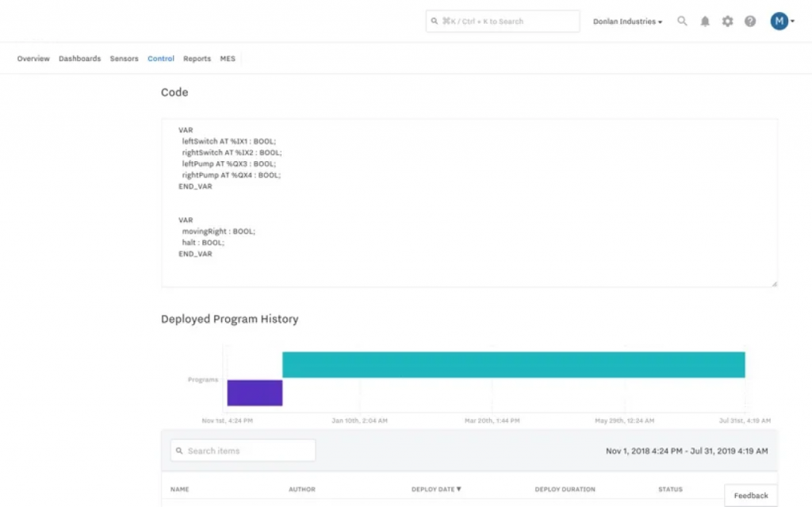Open the Donlan Industries organization dropdown

coord(627,21)
